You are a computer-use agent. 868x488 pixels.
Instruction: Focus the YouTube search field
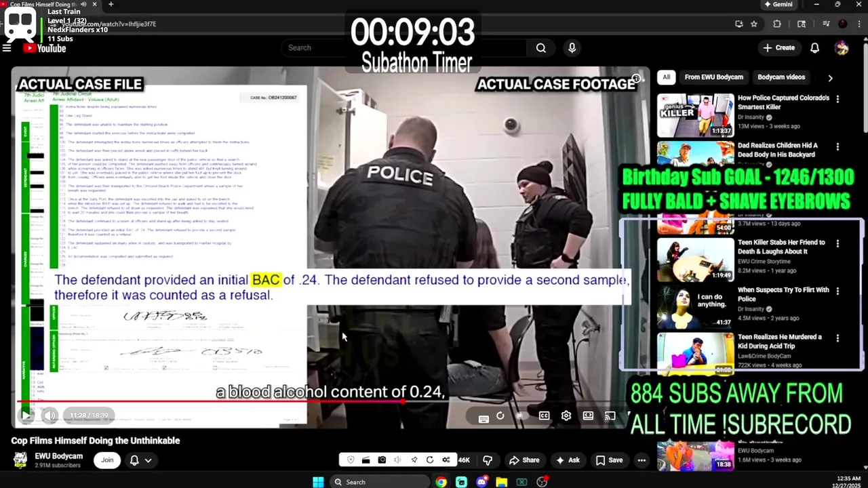(x=403, y=48)
